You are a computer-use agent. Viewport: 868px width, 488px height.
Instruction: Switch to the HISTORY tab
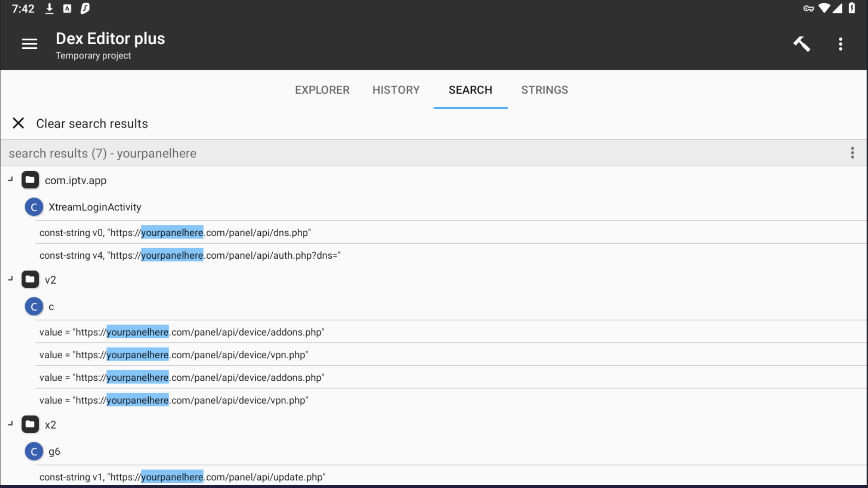click(x=396, y=90)
